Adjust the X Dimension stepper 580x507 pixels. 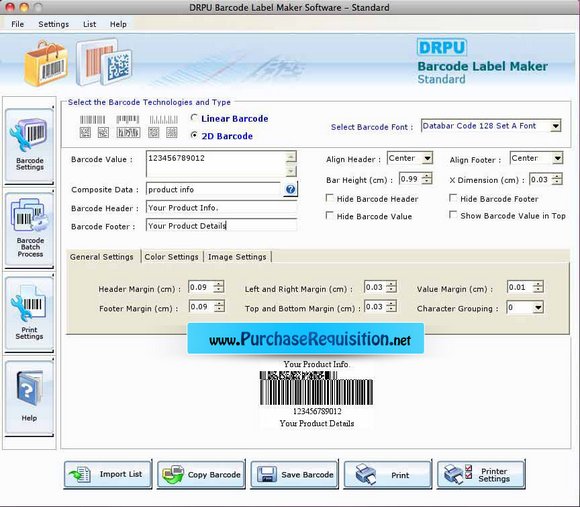click(x=557, y=180)
